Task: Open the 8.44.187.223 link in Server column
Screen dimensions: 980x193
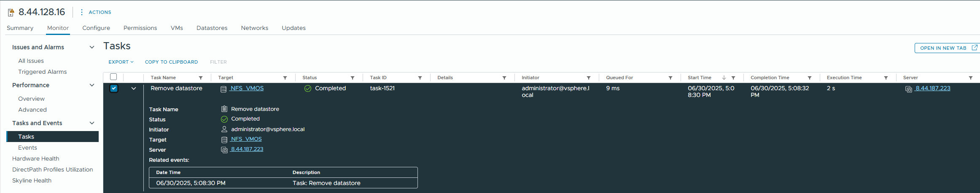Action: coord(932,88)
